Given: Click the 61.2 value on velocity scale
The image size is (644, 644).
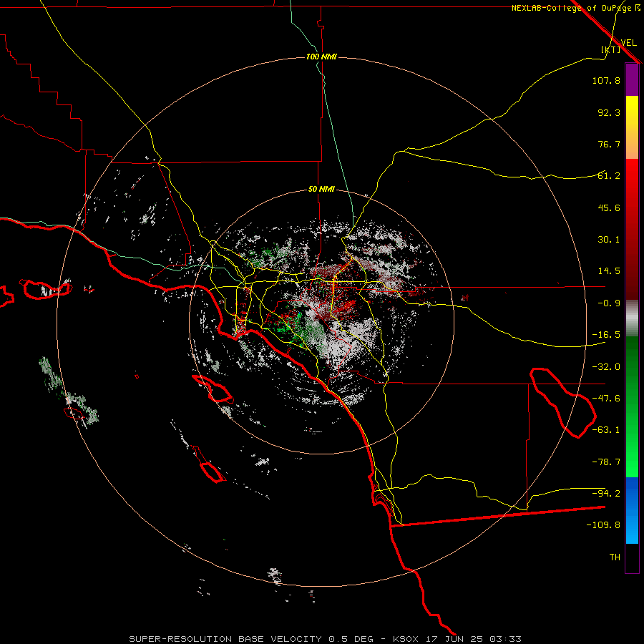Looking at the screenshot, I should click(609, 176).
